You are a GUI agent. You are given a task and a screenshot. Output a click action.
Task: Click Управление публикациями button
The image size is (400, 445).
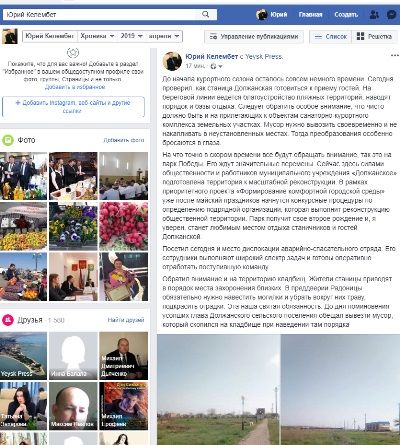(254, 37)
